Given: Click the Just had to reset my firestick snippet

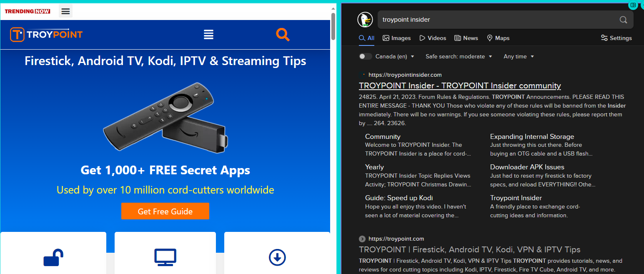Looking at the screenshot, I should tap(543, 180).
